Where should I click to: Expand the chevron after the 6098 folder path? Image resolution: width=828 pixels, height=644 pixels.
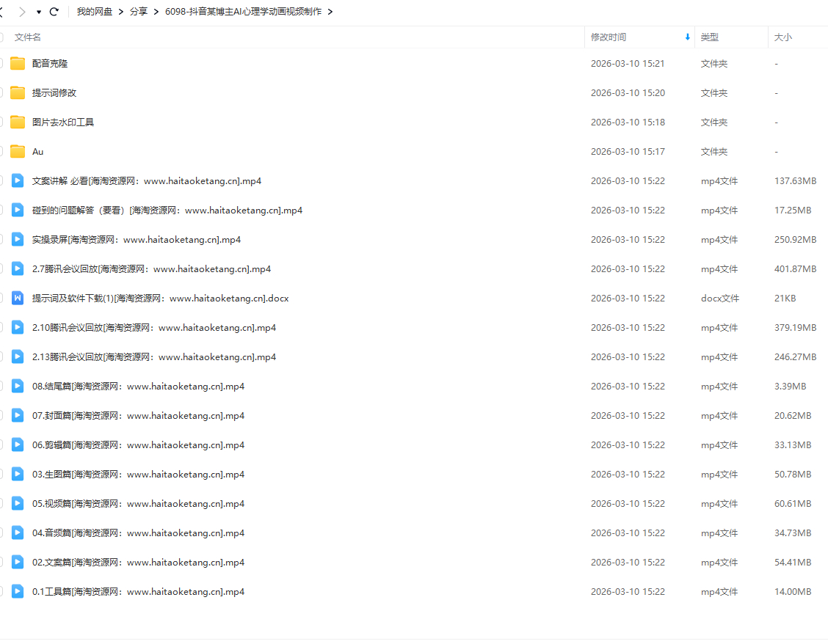tap(330, 12)
